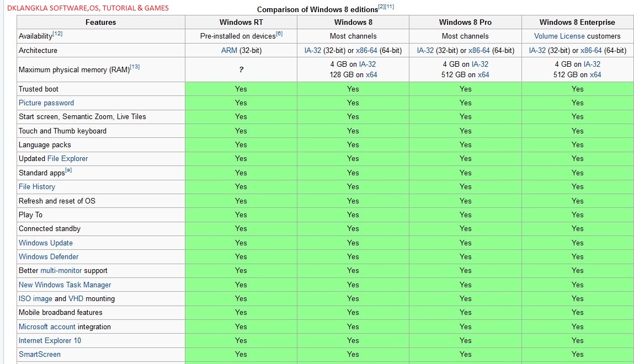This screenshot has width=634, height=364.
Task: Click the DKLANGKLA SOFTWARE,OS, TUTORIAL & GAMES heading
Action: 88,8
